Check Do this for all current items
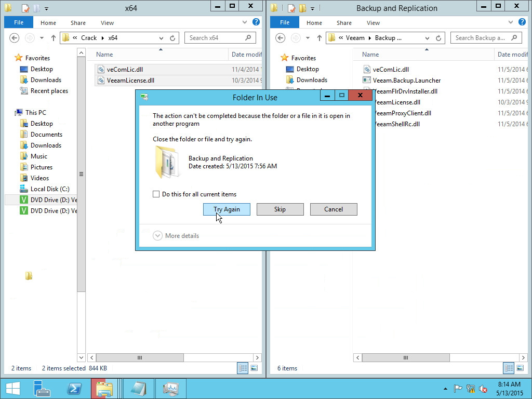The height and width of the screenshot is (399, 532). [x=156, y=194]
